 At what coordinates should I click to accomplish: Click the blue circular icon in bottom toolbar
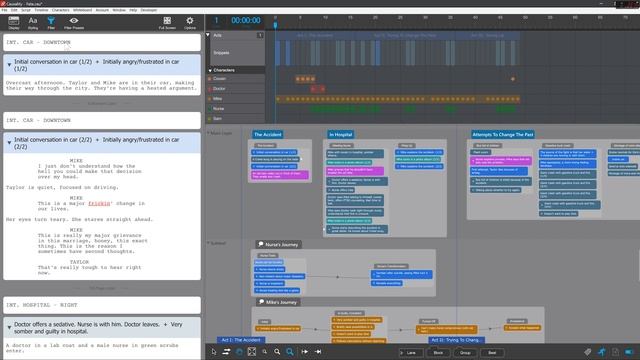coord(239,352)
